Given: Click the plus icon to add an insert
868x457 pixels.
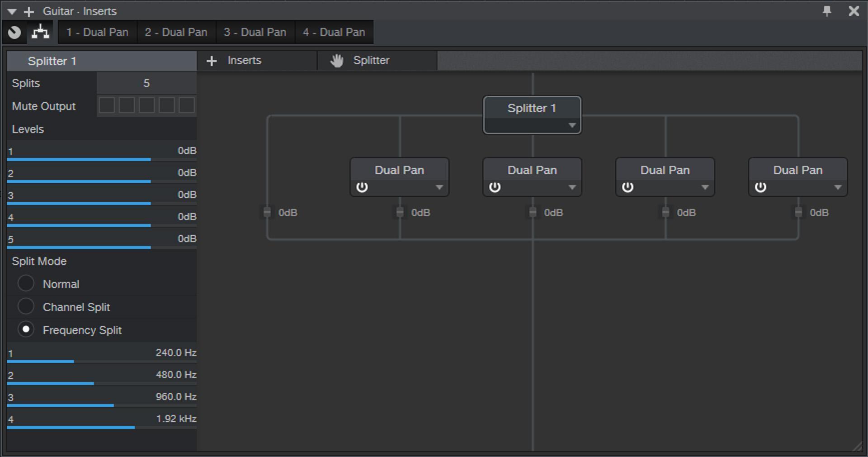Looking at the screenshot, I should pos(212,60).
